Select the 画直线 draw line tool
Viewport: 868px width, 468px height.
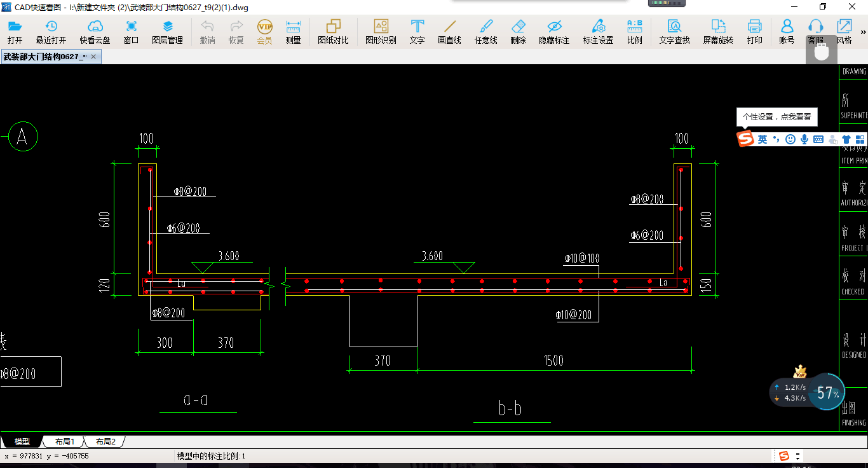[x=449, y=31]
